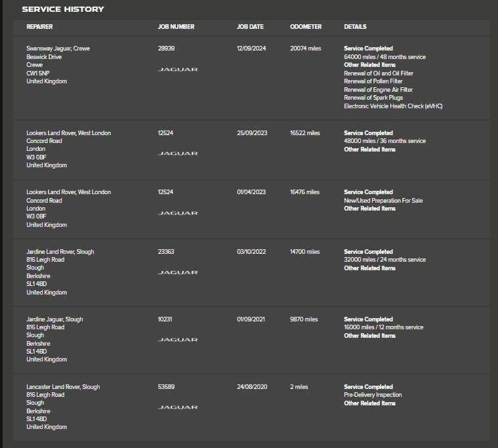This screenshot has width=498, height=448.
Task: Select the Pre-Delivery Inspection detail text
Action: (x=373, y=395)
